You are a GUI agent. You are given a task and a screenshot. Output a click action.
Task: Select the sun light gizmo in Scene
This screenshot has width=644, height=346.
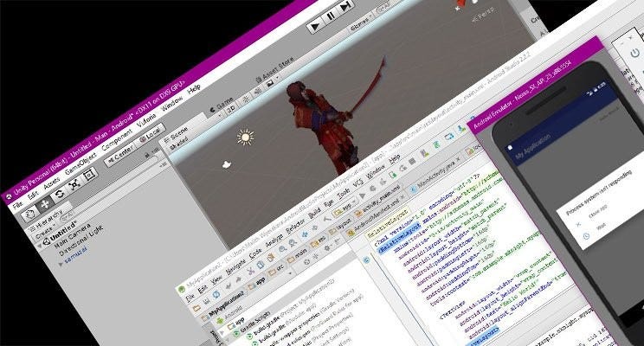pyautogui.click(x=246, y=137)
